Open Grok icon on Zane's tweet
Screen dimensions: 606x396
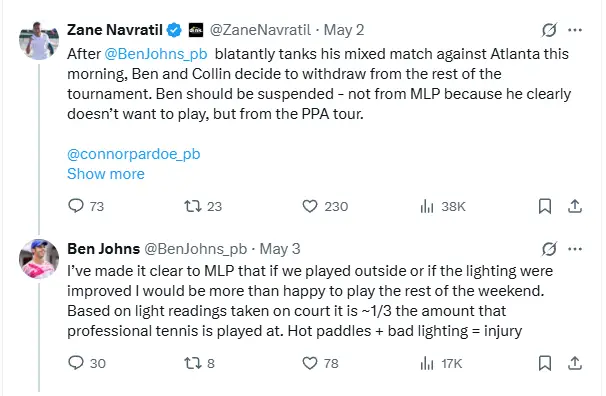(549, 30)
